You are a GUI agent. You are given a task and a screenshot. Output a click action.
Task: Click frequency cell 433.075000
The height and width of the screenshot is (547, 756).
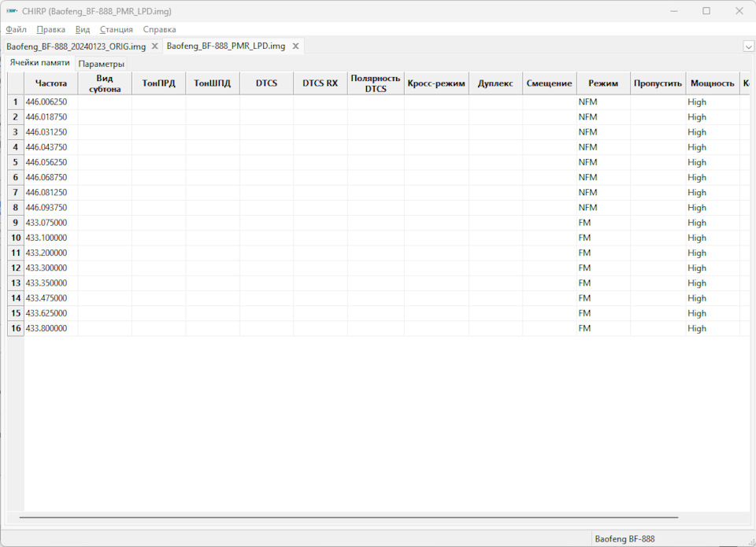(50, 223)
